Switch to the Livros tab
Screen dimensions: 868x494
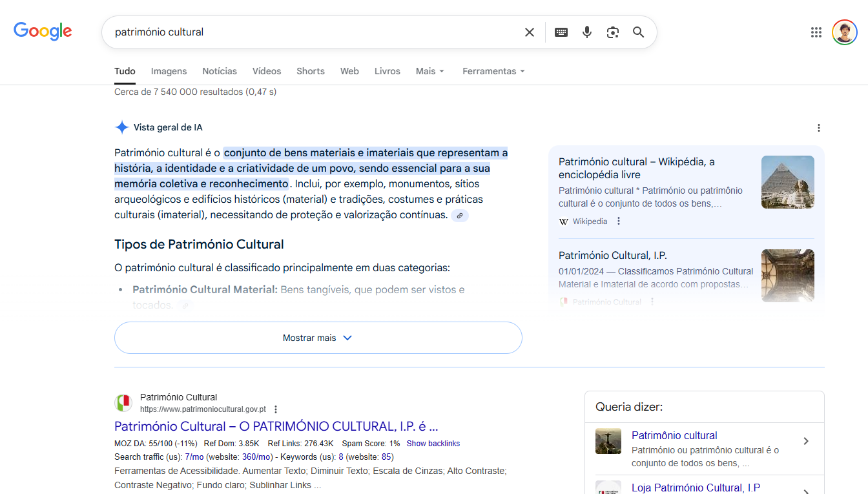point(387,71)
